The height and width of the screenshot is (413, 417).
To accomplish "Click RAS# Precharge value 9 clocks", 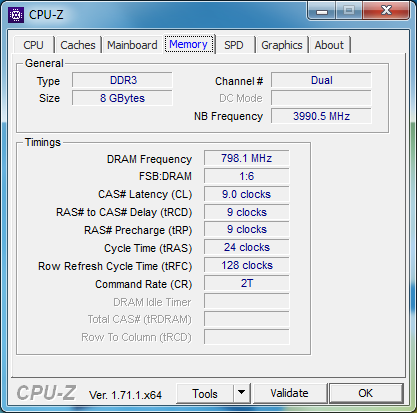I will click(x=247, y=229).
